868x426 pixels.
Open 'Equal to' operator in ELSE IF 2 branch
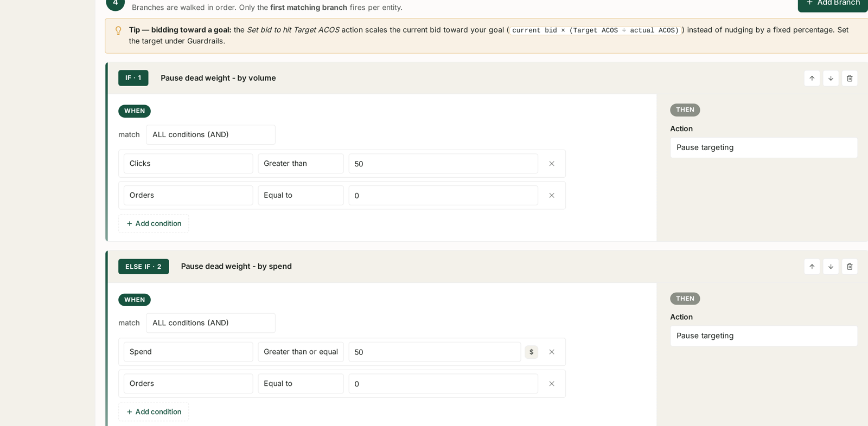[301, 384]
